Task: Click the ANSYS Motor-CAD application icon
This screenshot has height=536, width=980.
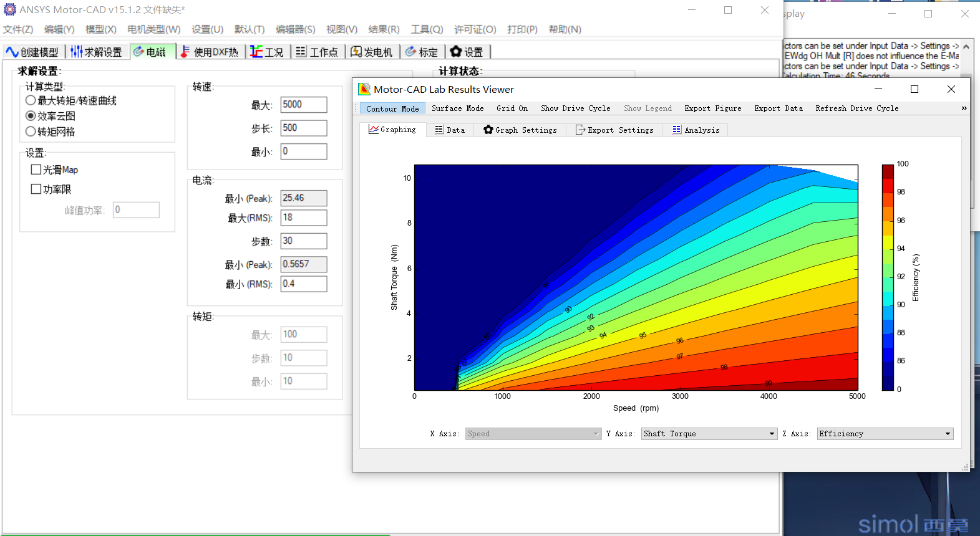Action: (10, 9)
